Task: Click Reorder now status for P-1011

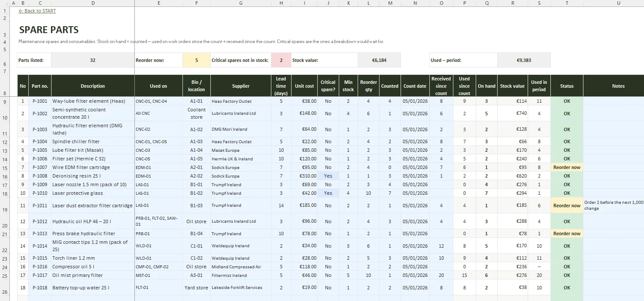Action: pos(567,206)
